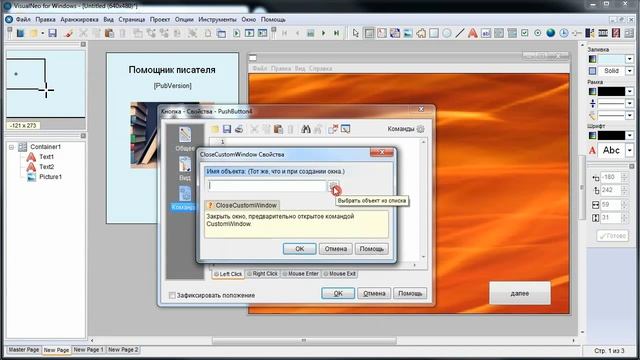Screen dimensions: 640x360
Task: Select Text2 in the object tree
Action: click(47, 167)
